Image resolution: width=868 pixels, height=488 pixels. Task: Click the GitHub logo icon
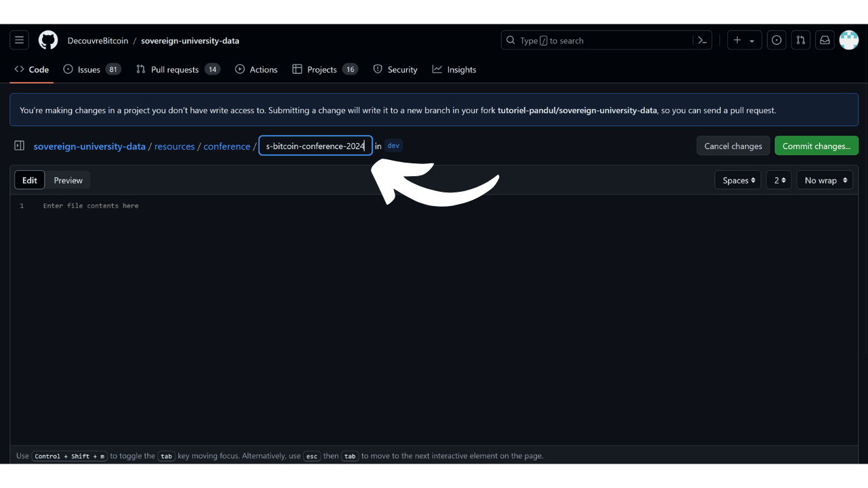[x=48, y=41]
